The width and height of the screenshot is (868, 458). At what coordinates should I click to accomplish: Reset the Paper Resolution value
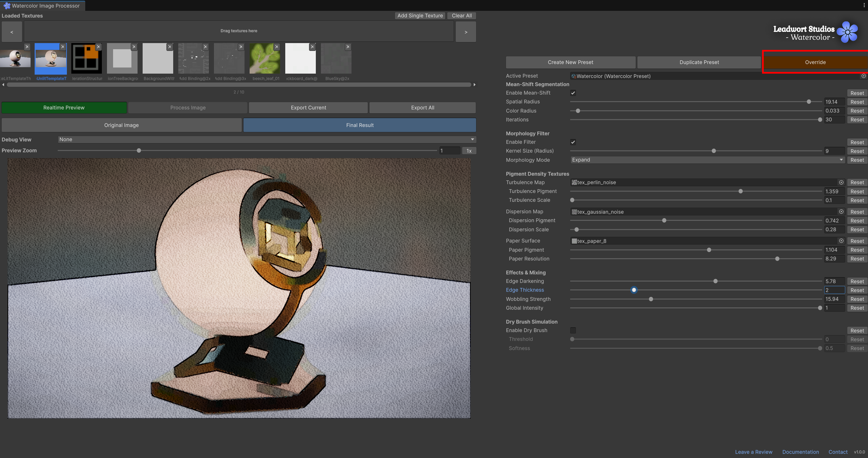point(857,259)
